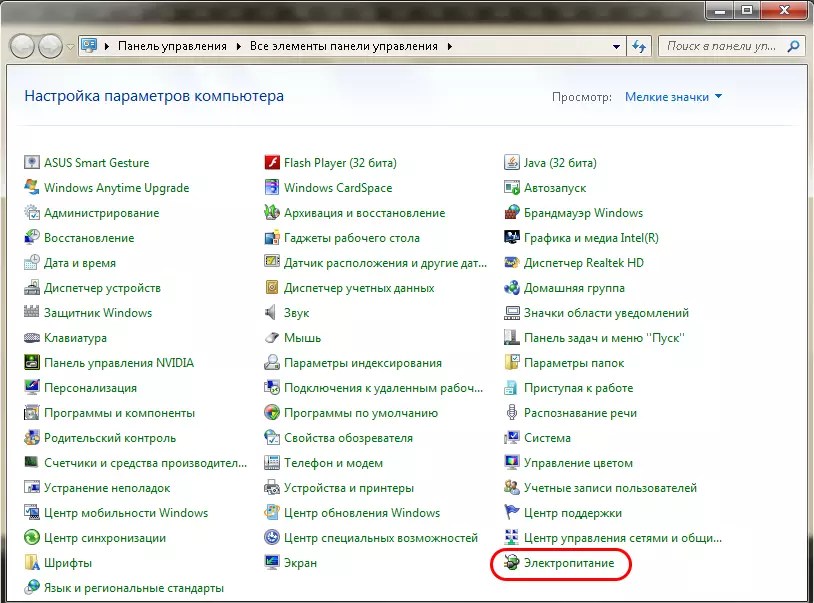This screenshot has width=814, height=603.
Task: Click the address bar refresh button
Action: click(640, 46)
